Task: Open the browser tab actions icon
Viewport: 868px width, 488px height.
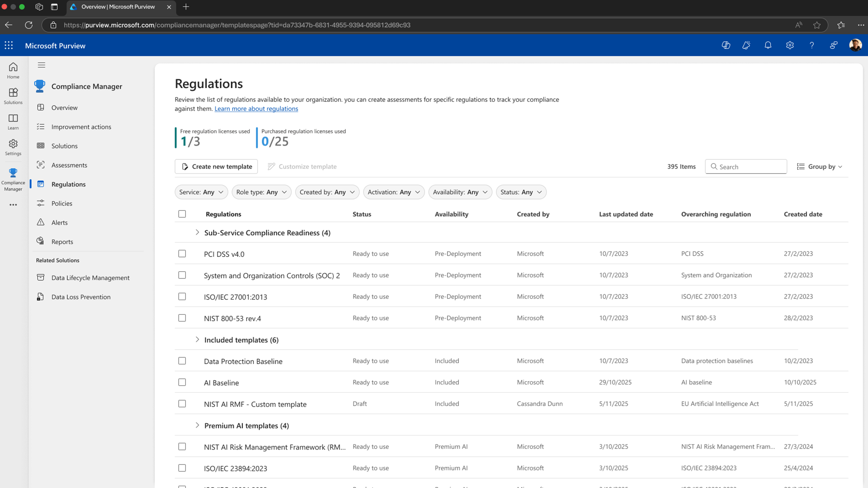Action: 54,7
